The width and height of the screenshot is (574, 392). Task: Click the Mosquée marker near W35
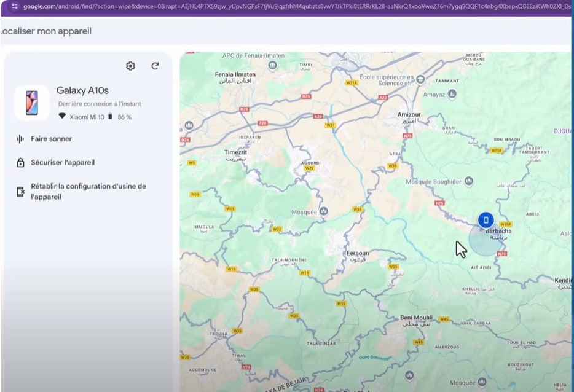pos(324,211)
